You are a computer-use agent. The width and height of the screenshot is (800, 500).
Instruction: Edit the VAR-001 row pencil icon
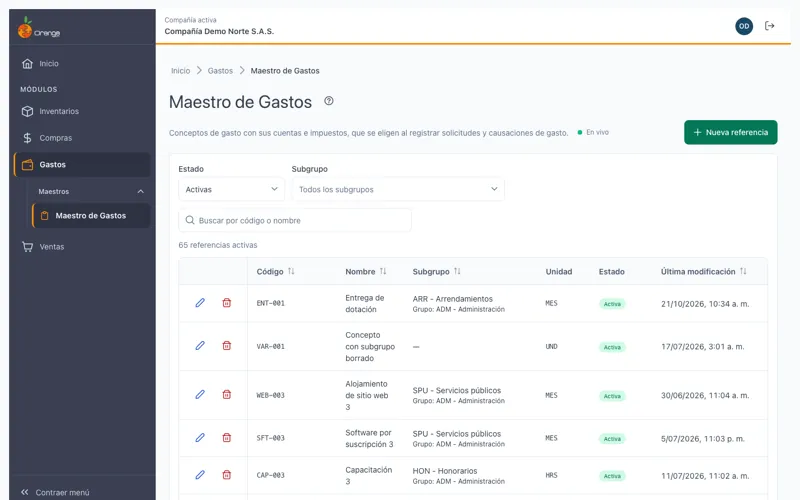coord(200,346)
